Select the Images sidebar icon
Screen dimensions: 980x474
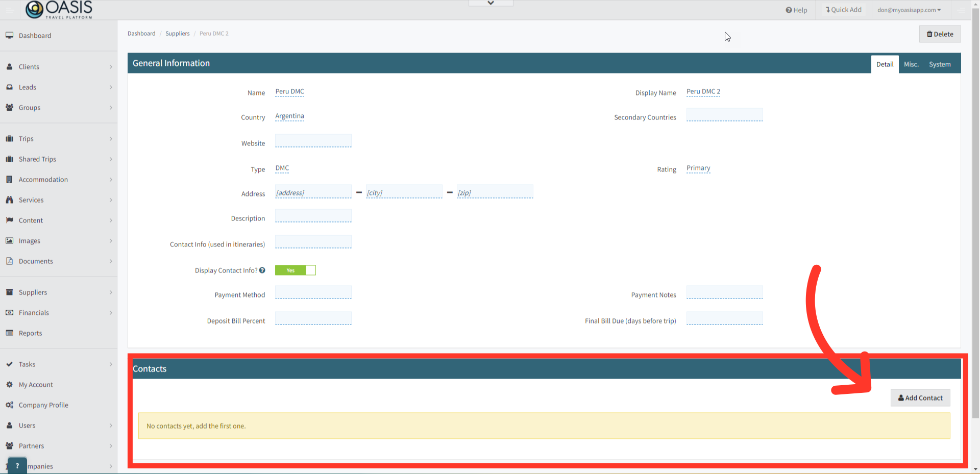click(x=10, y=240)
